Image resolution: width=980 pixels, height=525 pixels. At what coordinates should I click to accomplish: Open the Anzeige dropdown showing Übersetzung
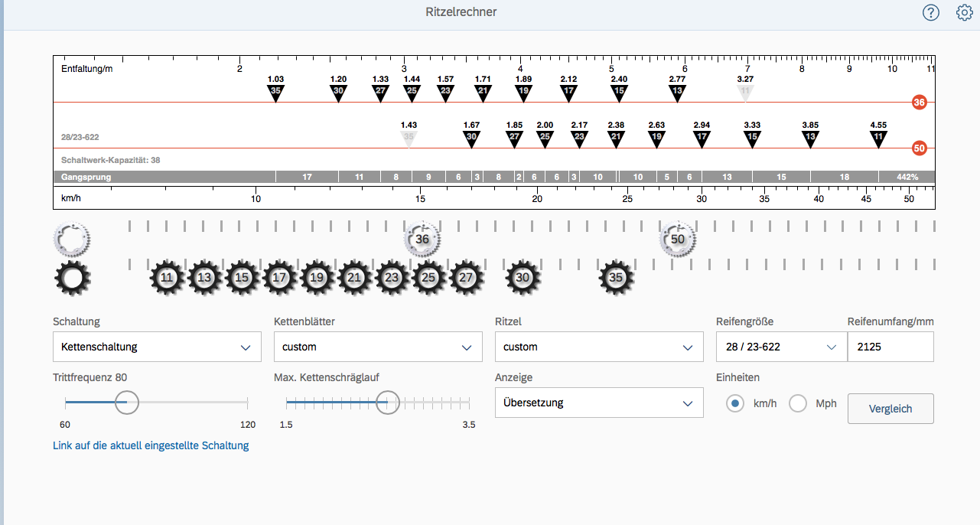[x=599, y=403]
